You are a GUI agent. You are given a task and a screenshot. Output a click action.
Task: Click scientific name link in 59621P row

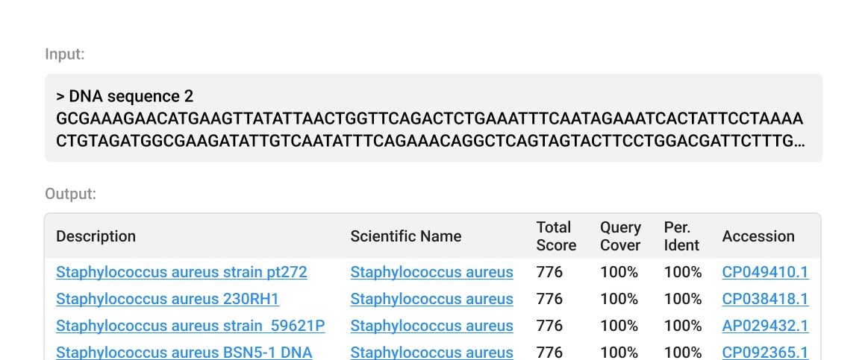pos(431,326)
